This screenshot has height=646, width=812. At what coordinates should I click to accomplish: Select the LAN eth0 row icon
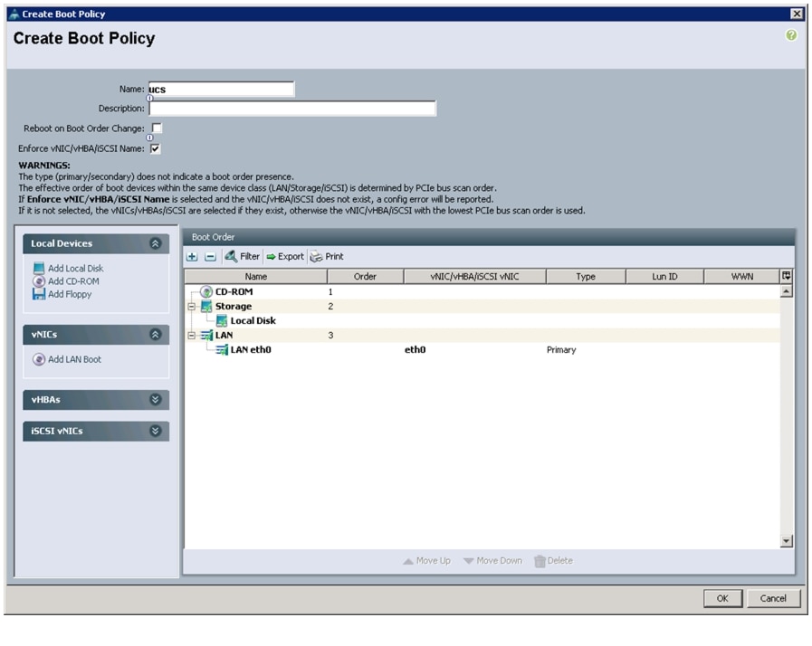(222, 350)
